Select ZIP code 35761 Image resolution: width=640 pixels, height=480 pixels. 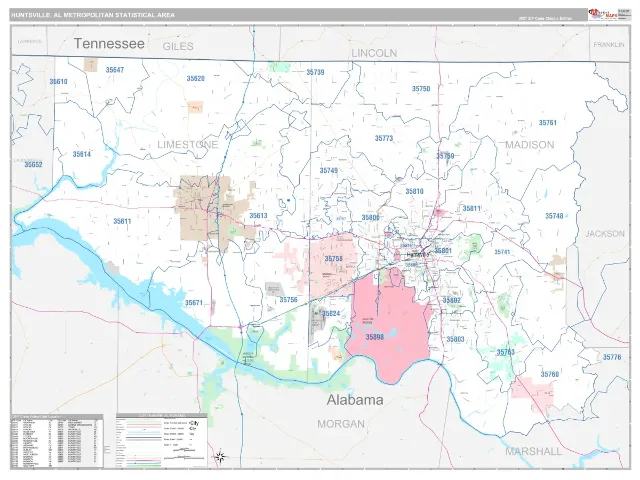(548, 122)
